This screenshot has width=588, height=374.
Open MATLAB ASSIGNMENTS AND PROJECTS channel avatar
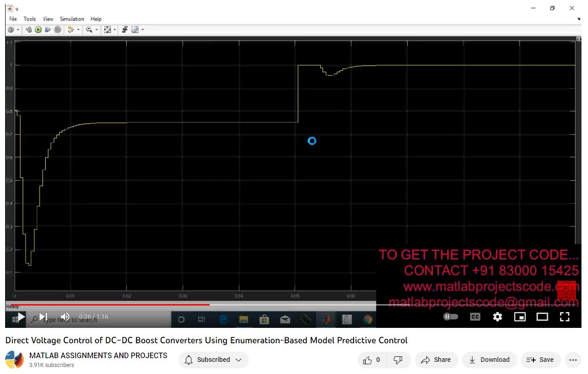tap(14, 360)
